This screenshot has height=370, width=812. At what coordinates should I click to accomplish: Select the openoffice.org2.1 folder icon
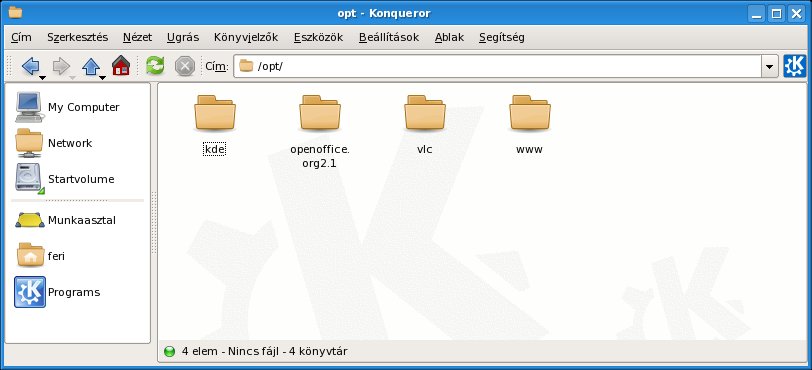(320, 112)
